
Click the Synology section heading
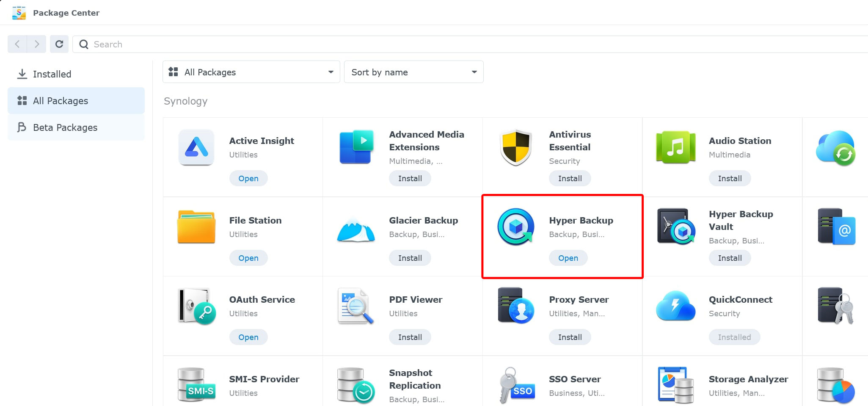(185, 101)
